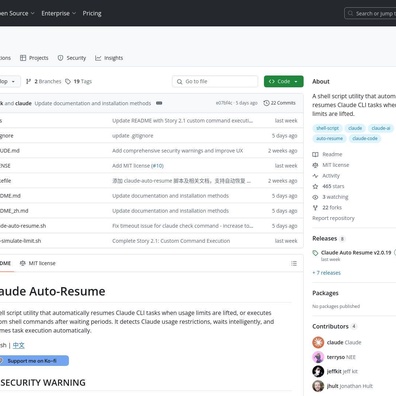The height and width of the screenshot is (396, 396).
Task: Switch to the Chinese 中文 README link
Action: click(19, 345)
